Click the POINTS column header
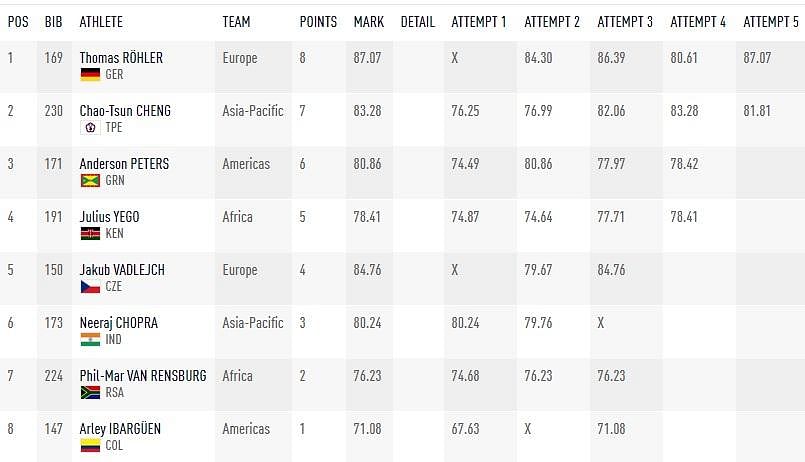 (x=318, y=22)
